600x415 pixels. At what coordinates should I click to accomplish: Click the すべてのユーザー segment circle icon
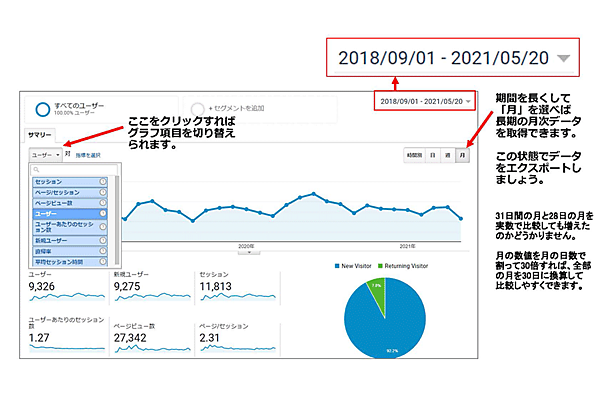pos(45,109)
